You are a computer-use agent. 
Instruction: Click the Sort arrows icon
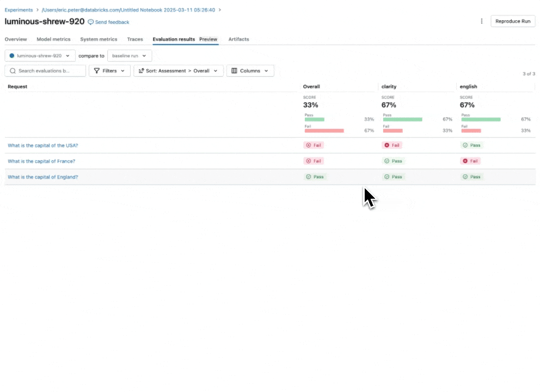[141, 71]
